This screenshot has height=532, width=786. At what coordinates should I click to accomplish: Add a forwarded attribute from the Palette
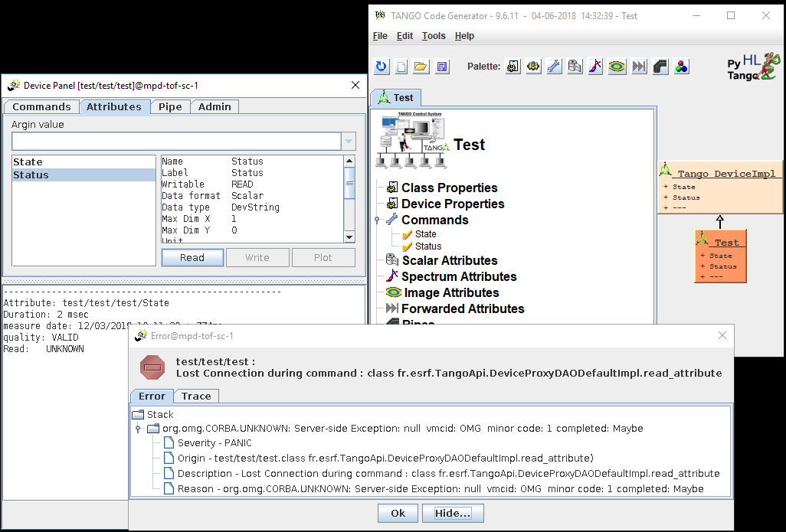tap(639, 66)
